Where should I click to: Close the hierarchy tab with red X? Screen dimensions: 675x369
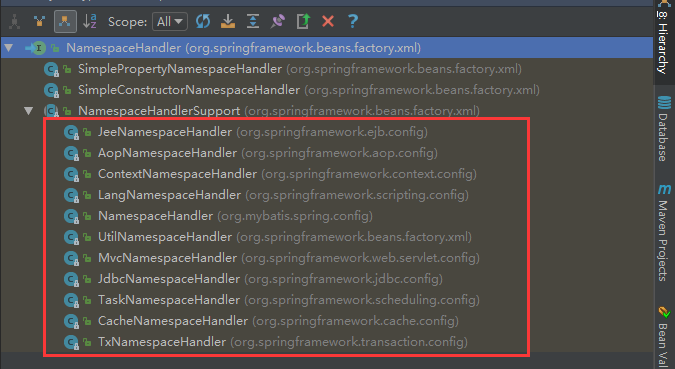pos(328,21)
